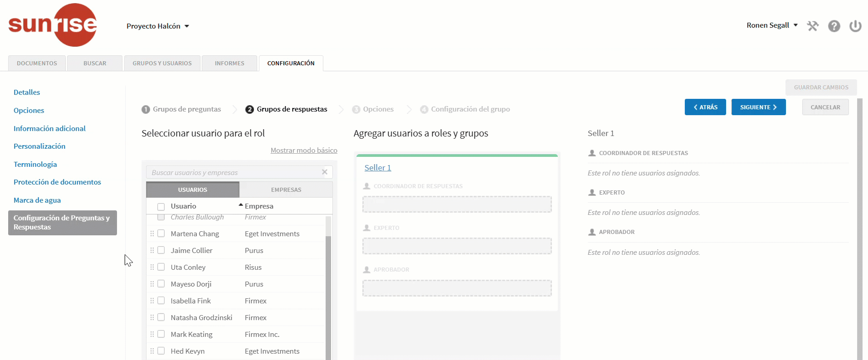This screenshot has width=868, height=360.
Task: Check the box for Natasha Grodzinski
Action: click(161, 317)
